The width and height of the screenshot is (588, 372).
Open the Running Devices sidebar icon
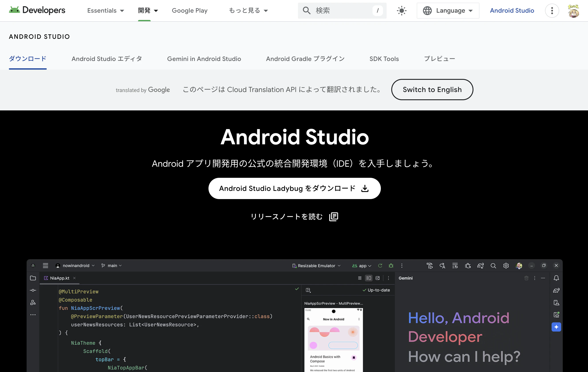pos(556,315)
